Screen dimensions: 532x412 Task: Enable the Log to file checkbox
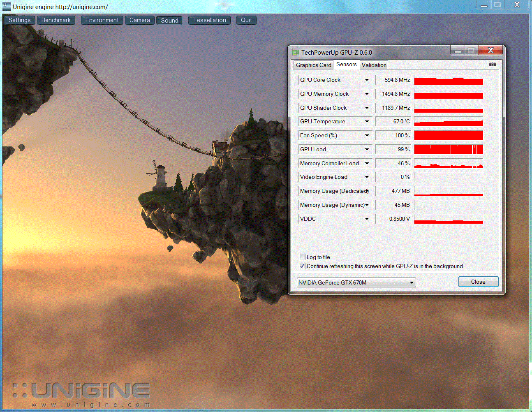click(302, 257)
